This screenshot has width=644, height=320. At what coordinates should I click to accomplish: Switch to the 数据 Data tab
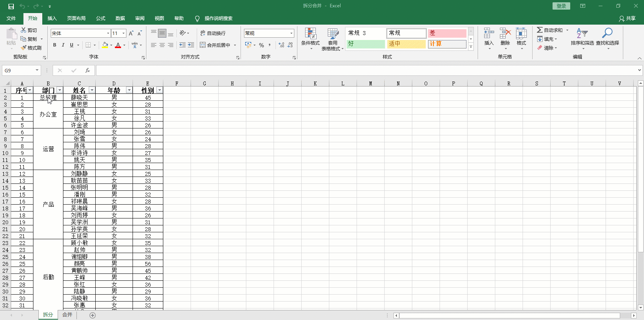click(x=120, y=18)
